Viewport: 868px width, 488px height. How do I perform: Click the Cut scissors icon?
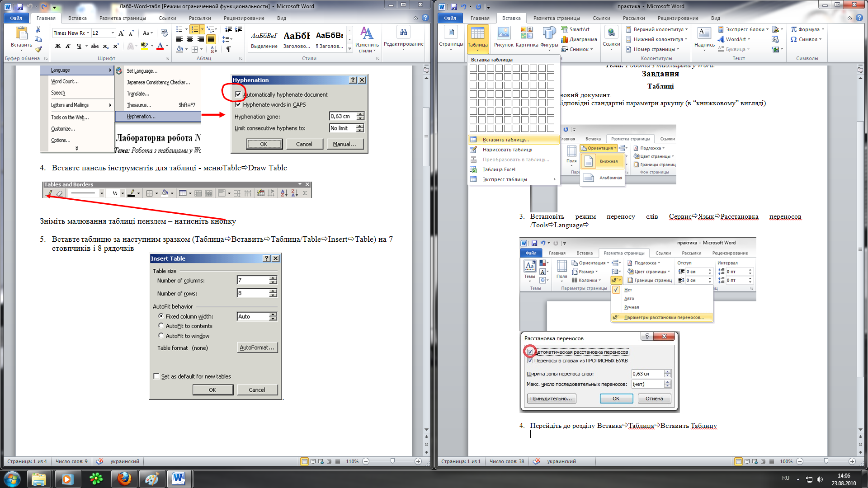click(x=38, y=30)
